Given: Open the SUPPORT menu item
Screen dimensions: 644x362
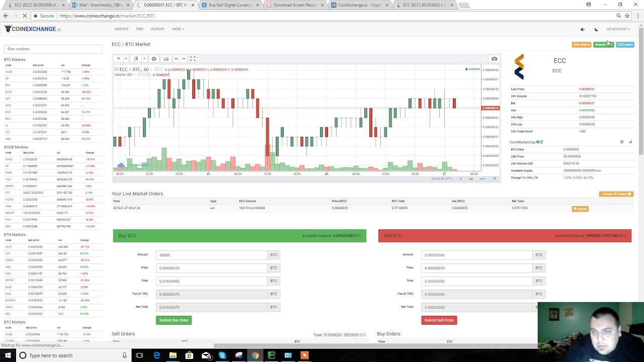Looking at the screenshot, I should (157, 29).
